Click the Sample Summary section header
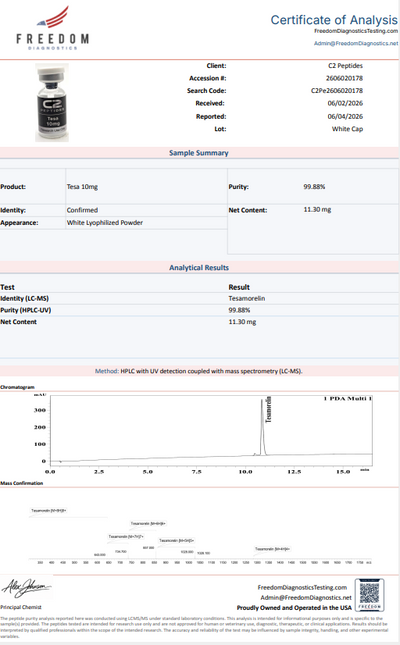Screen dimensions: 400x645 [x=199, y=153]
